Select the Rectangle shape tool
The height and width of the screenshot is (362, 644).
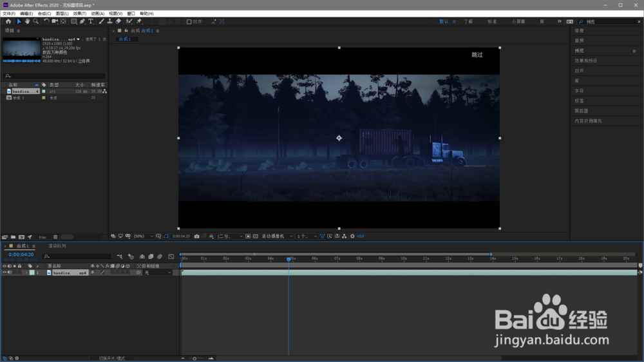(x=74, y=21)
